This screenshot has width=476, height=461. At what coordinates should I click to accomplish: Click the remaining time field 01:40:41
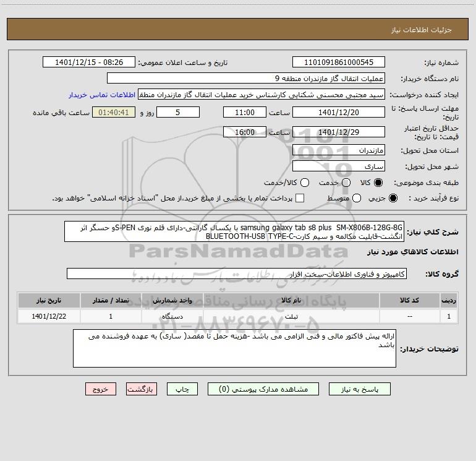click(x=114, y=113)
